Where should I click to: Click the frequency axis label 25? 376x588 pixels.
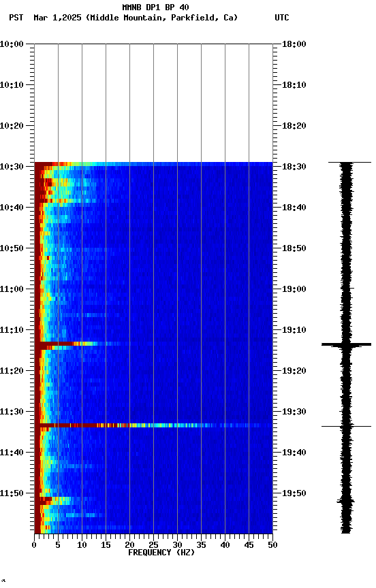[x=153, y=545]
